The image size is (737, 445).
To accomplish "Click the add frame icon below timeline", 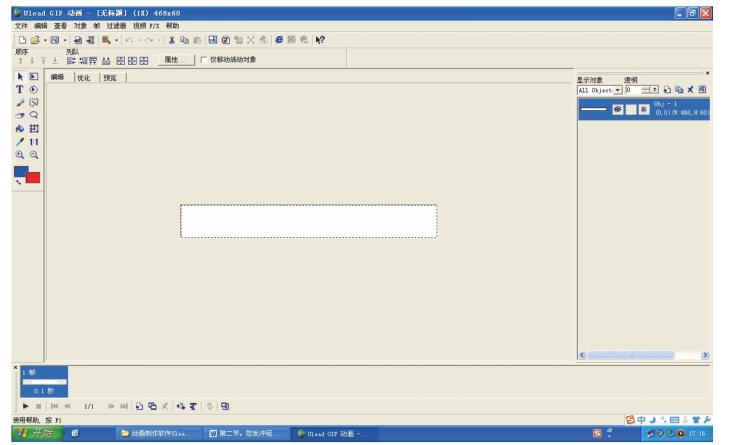I will (x=139, y=406).
